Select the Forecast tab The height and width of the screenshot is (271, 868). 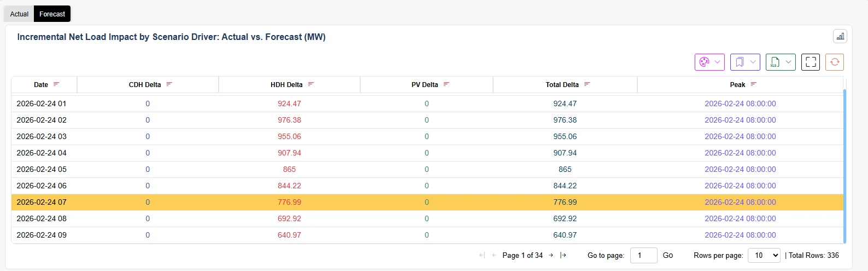52,14
